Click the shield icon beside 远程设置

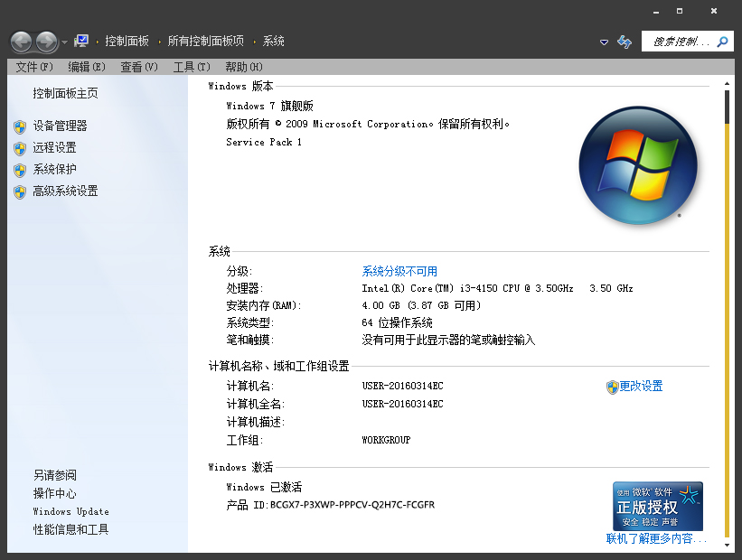20,148
